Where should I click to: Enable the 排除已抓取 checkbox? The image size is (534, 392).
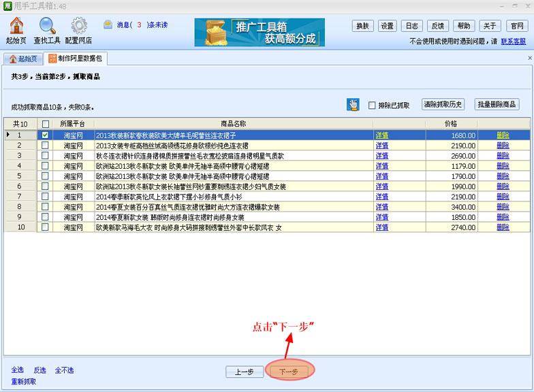pyautogui.click(x=372, y=105)
